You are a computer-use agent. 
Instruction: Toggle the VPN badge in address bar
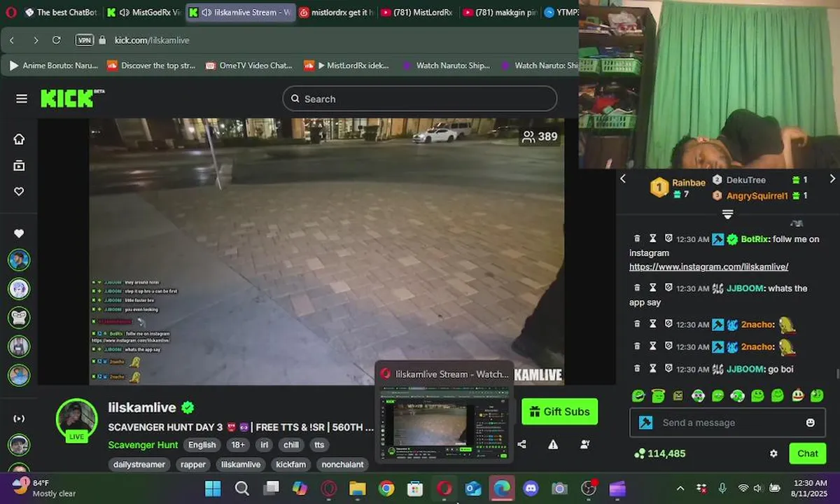[x=85, y=40]
